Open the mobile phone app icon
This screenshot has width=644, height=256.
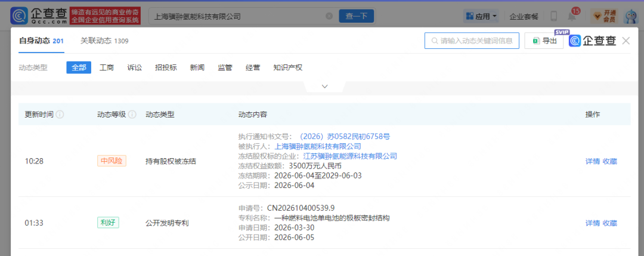(x=553, y=17)
